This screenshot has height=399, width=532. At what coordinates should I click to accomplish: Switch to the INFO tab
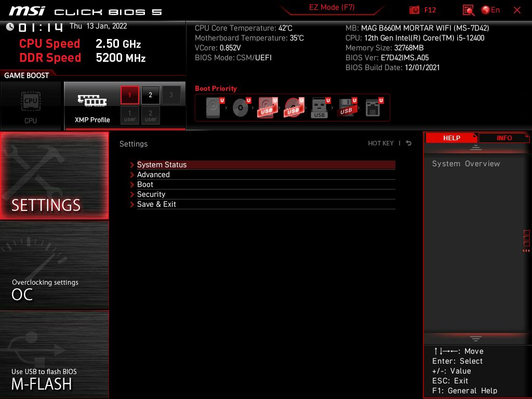pyautogui.click(x=504, y=138)
